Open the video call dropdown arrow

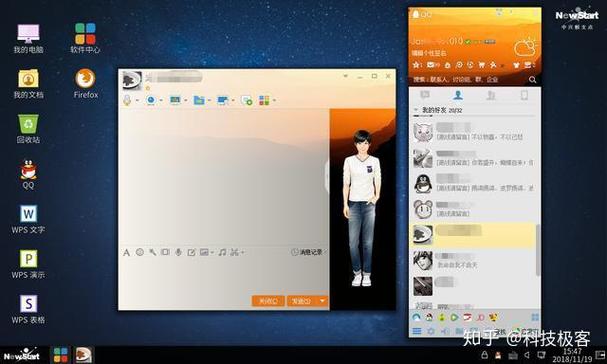pyautogui.click(x=161, y=101)
